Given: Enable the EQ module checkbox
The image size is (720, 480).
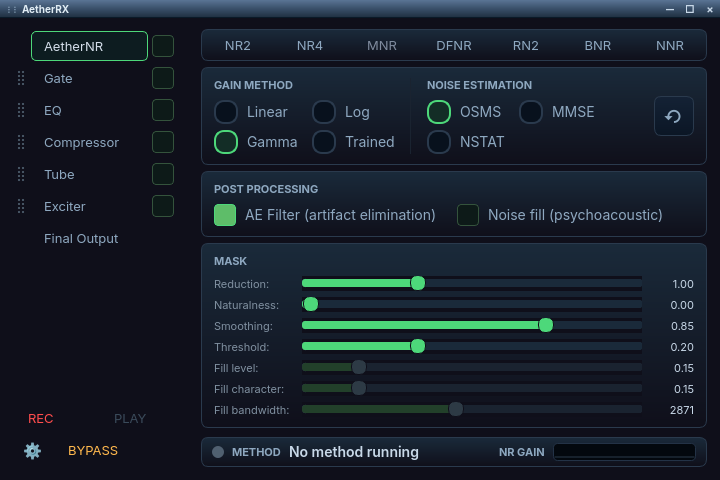Looking at the screenshot, I should point(163,110).
